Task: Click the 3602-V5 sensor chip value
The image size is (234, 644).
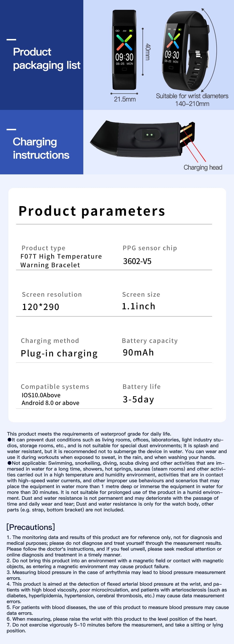Action: click(x=137, y=261)
